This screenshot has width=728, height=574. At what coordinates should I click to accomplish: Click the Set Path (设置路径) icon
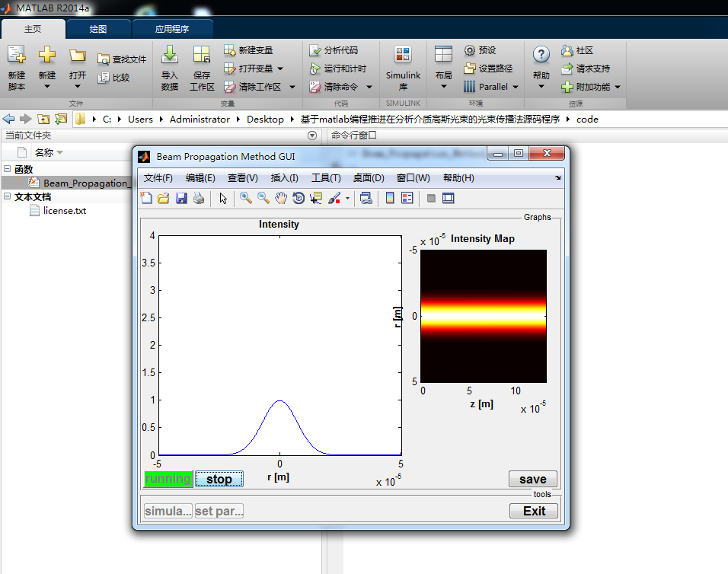tap(470, 69)
